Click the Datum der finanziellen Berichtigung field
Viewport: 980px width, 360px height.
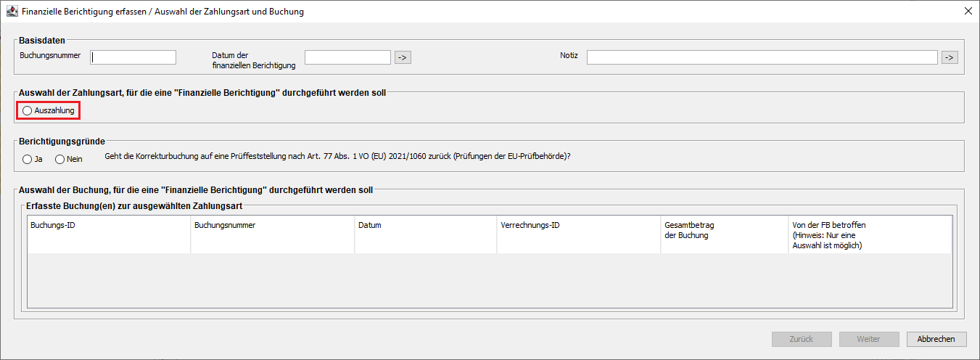347,57
